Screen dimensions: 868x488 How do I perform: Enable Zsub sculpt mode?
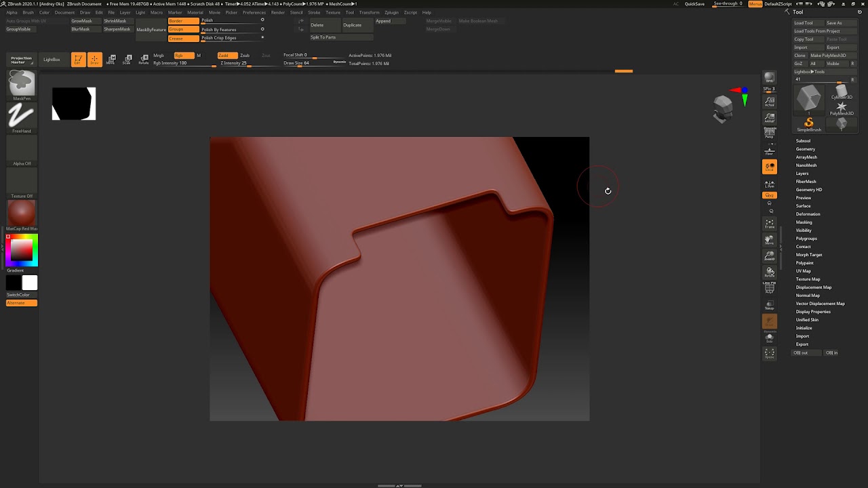point(244,56)
